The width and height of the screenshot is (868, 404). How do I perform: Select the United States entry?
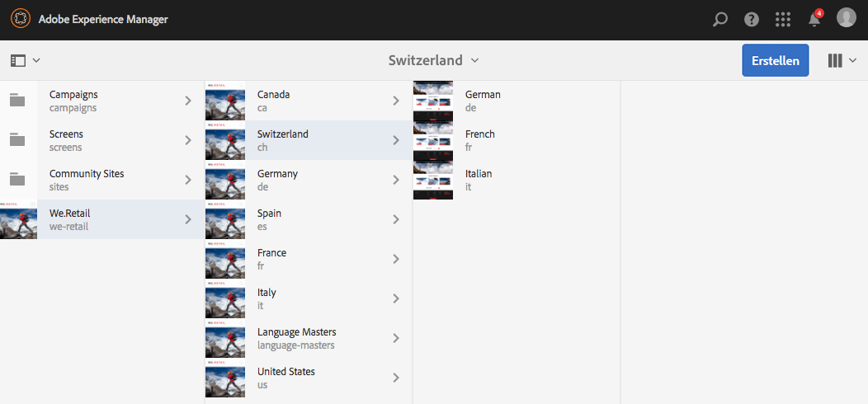point(309,378)
